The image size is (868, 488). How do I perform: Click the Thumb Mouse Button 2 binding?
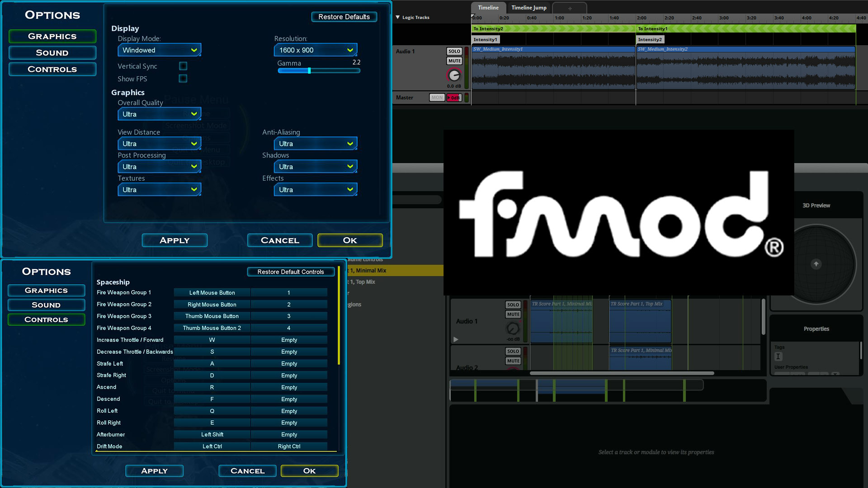[x=212, y=328]
